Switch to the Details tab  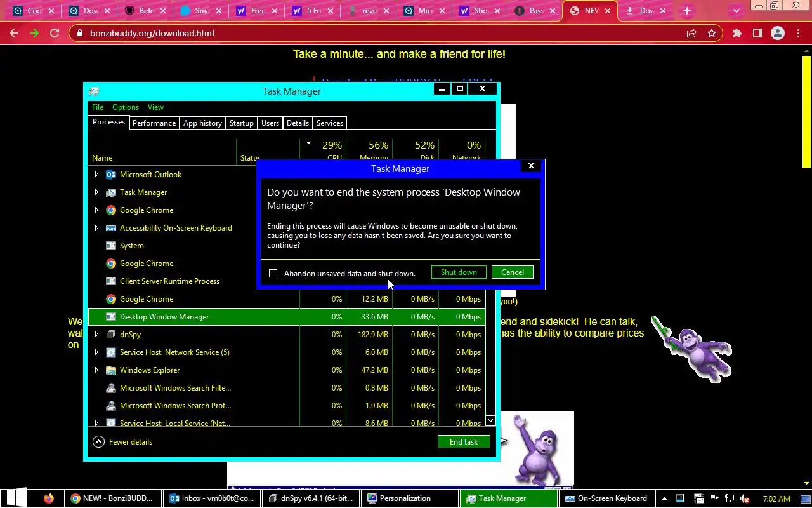pos(298,123)
